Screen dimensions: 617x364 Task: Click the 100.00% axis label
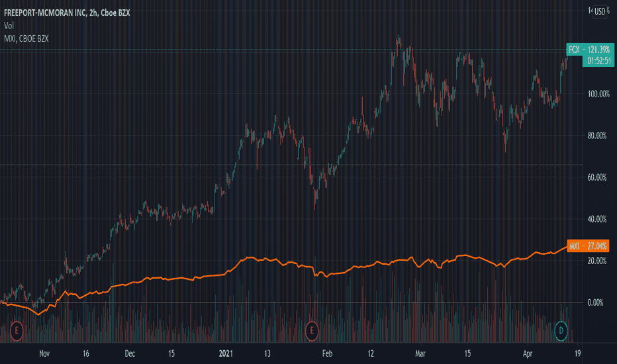[598, 94]
